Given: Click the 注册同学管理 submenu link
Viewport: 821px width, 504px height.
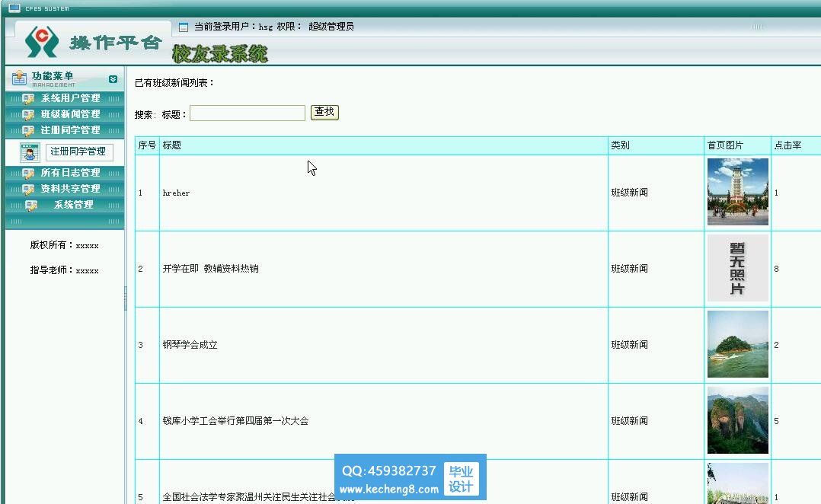Looking at the screenshot, I should pos(78,152).
